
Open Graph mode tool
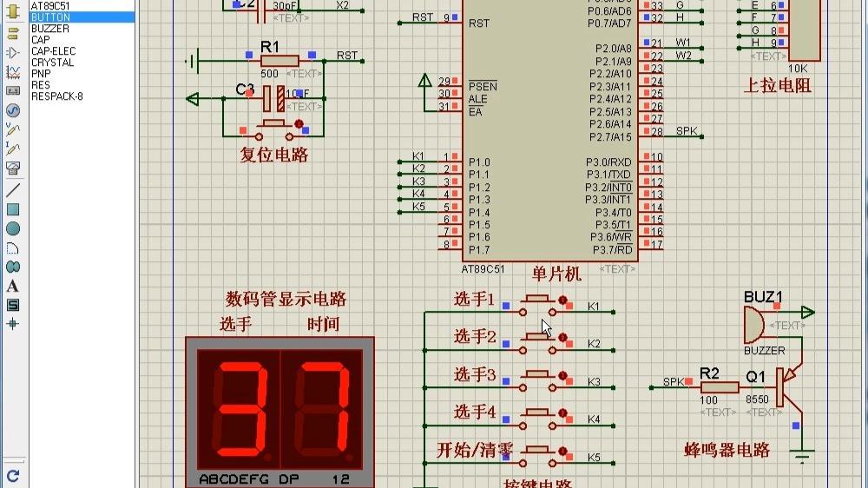click(13, 72)
